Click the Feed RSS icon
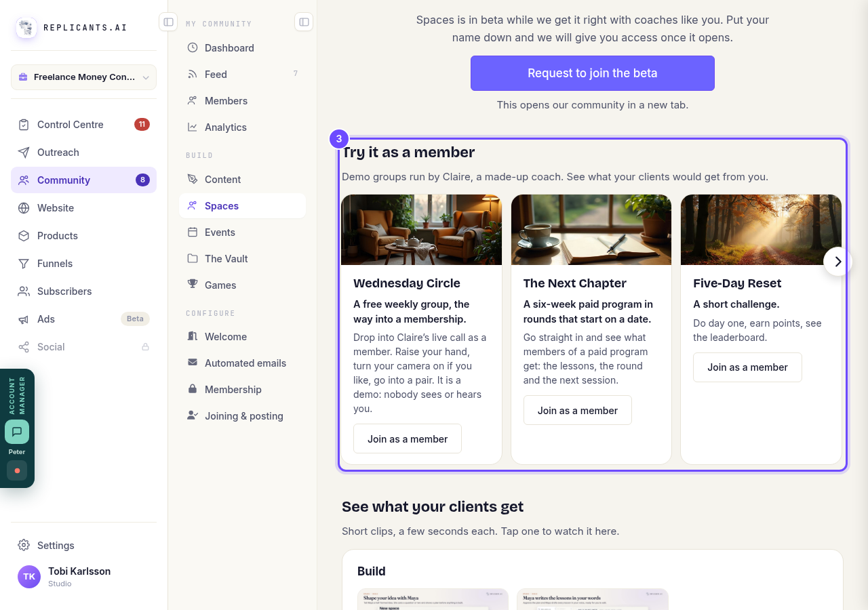Screen dimensions: 868x610 (x=193, y=75)
